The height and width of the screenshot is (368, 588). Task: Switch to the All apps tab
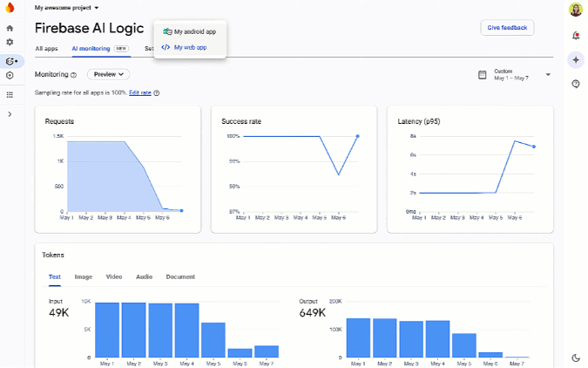pos(46,49)
